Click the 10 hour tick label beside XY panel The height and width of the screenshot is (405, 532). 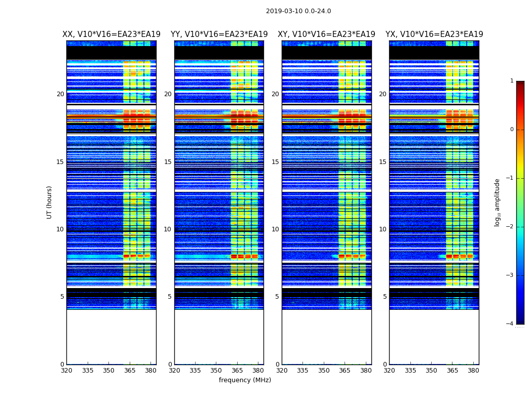(276, 229)
